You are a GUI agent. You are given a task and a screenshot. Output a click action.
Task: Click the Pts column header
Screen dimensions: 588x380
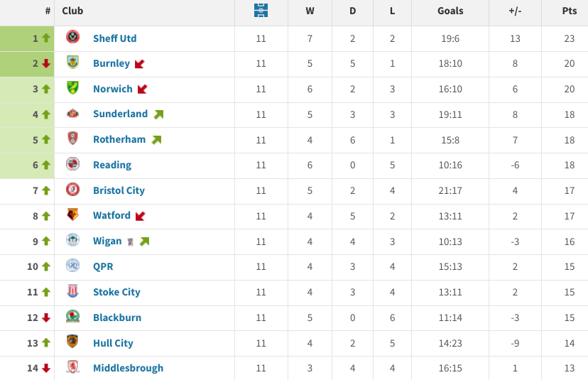(x=569, y=11)
